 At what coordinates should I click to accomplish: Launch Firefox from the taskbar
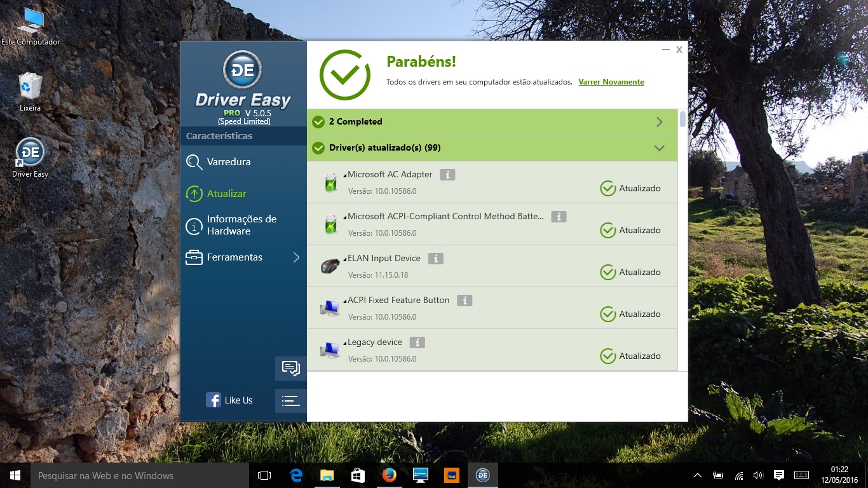(x=389, y=475)
